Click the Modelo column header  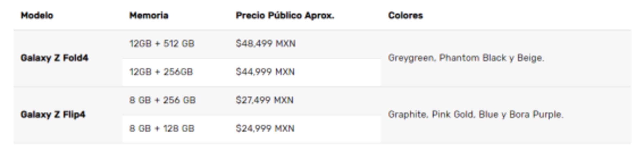tap(37, 15)
